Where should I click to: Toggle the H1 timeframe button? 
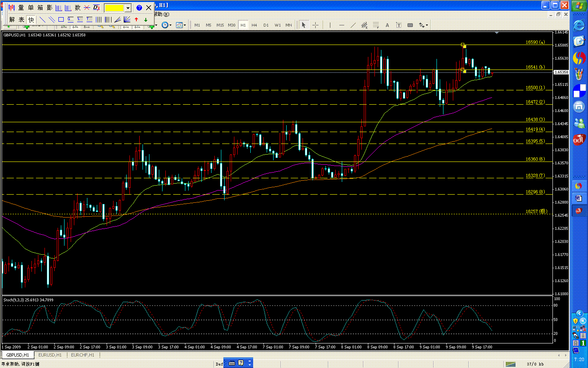pos(243,25)
